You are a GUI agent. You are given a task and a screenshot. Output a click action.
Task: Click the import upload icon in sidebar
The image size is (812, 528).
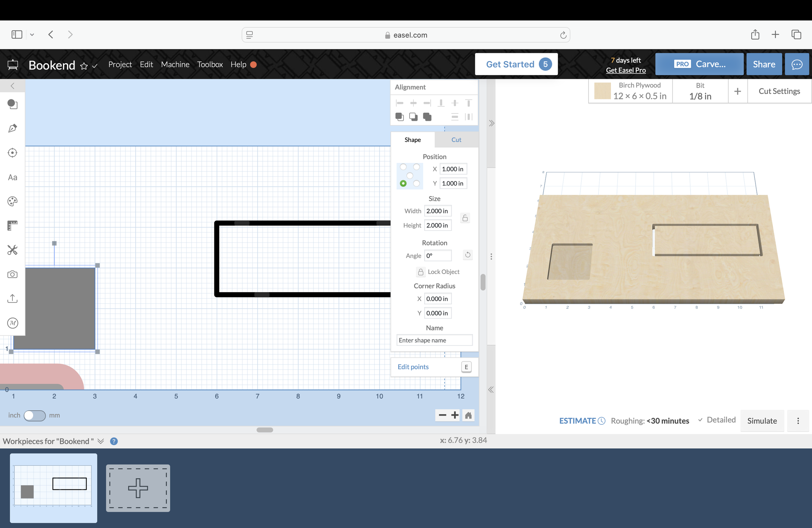point(13,298)
